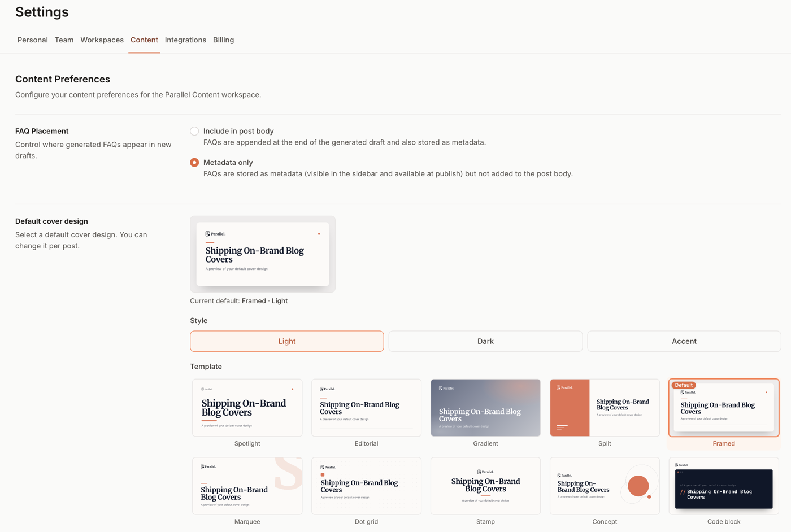The image size is (791, 532).
Task: Select the Concept template thumbnail
Action: 605,486
